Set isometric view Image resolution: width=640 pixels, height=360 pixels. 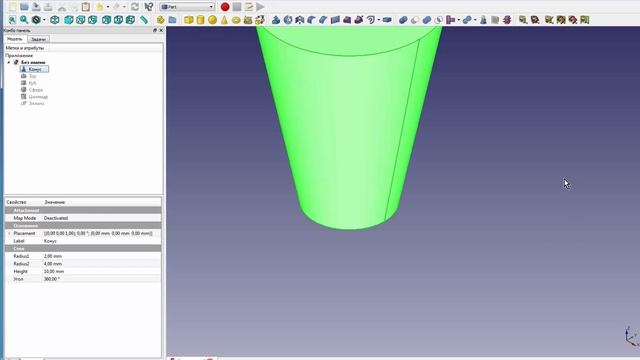[x=55, y=20]
